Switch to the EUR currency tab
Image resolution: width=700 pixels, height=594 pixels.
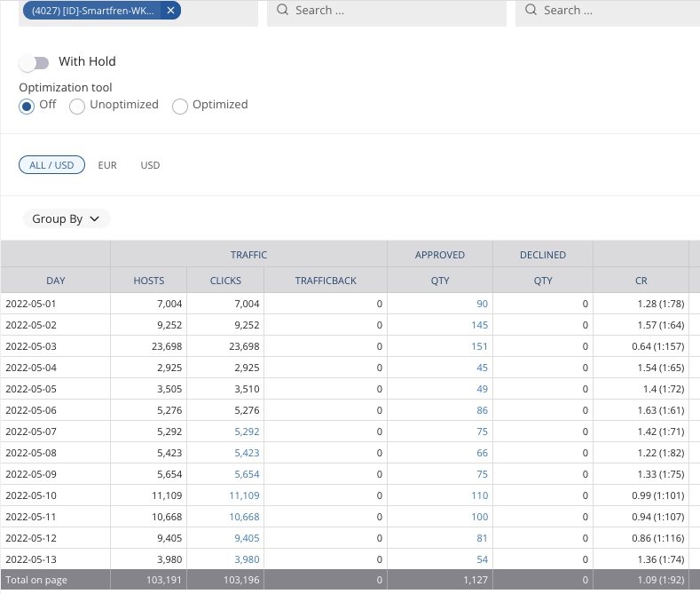tap(107, 165)
